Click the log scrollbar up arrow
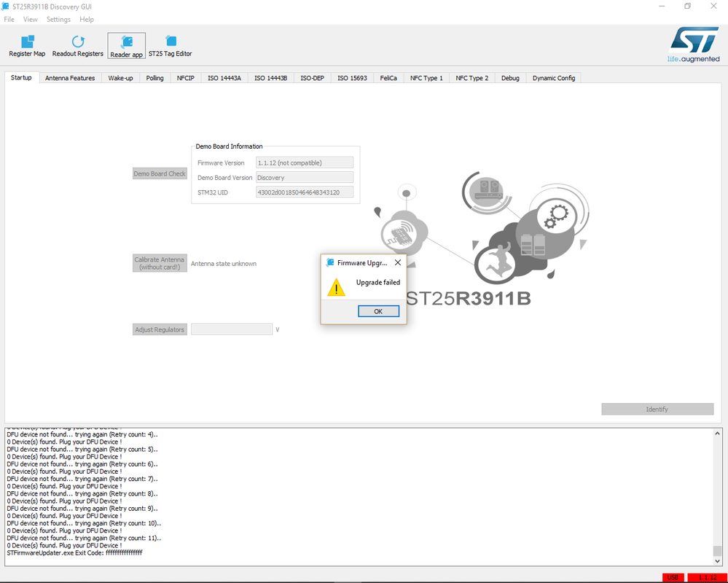 point(717,434)
